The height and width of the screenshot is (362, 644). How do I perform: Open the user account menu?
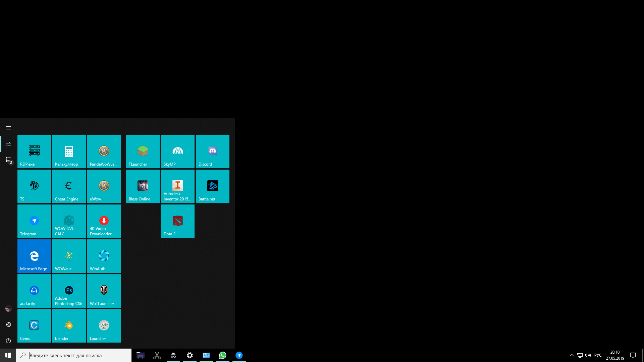point(8,308)
